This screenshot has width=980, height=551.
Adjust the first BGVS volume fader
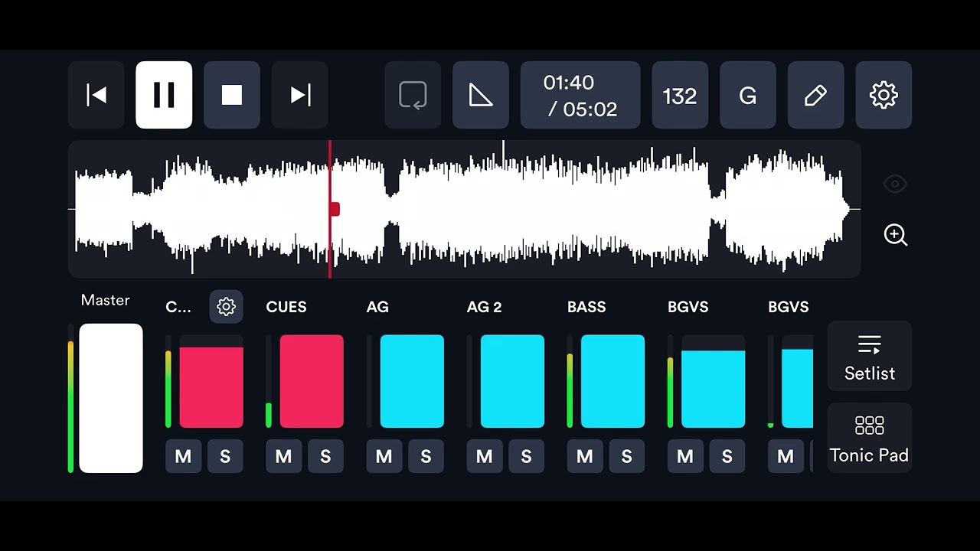click(x=713, y=381)
